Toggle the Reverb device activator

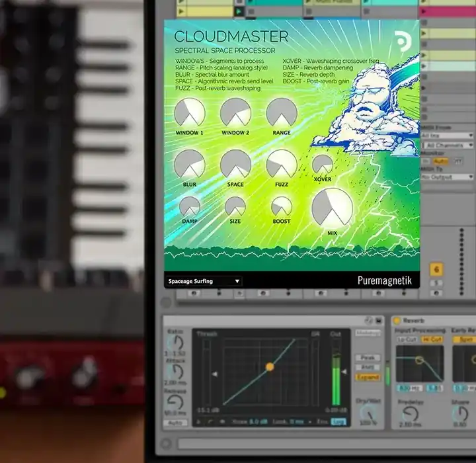pos(397,321)
